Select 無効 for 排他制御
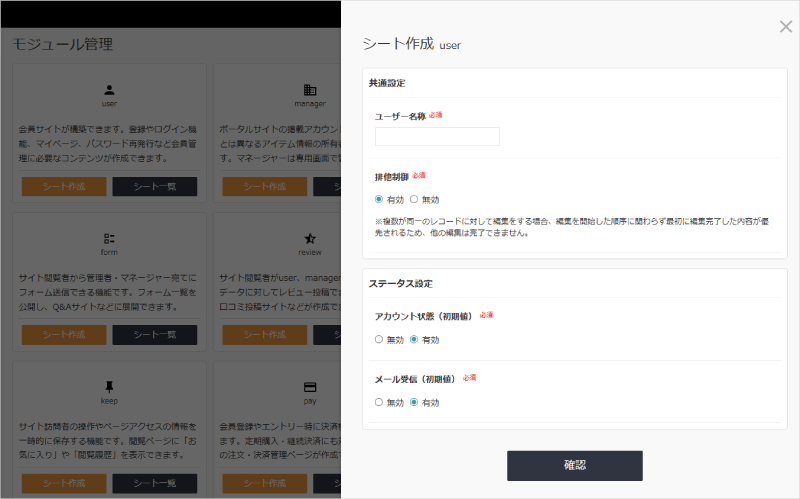Image resolution: width=800 pixels, height=499 pixels. 414,199
